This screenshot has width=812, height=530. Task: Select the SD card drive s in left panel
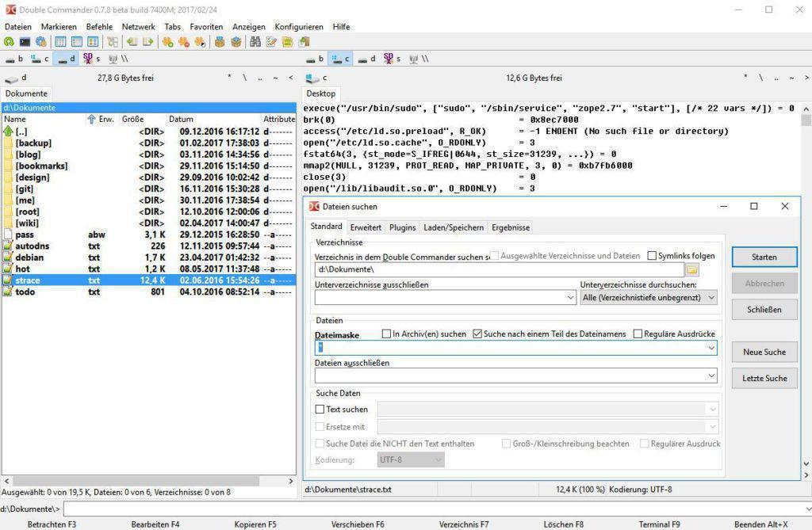pyautogui.click(x=91, y=59)
